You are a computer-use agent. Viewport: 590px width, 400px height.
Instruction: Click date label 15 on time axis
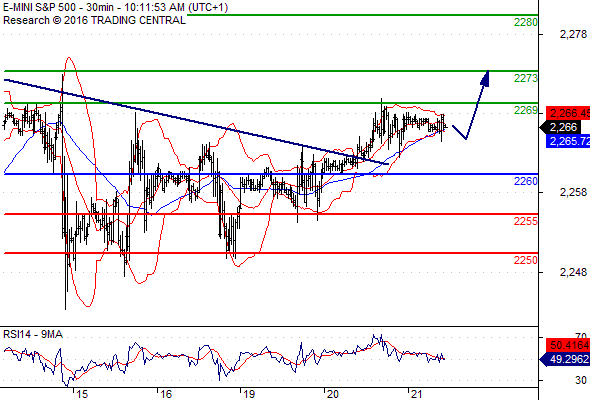[82, 394]
